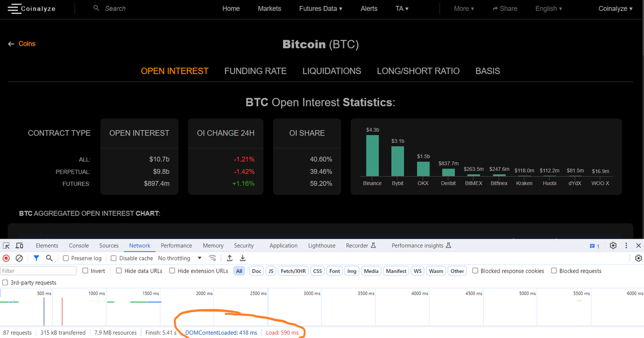644x338 pixels.
Task: Click the Share arrow icon in the header
Action: point(495,9)
